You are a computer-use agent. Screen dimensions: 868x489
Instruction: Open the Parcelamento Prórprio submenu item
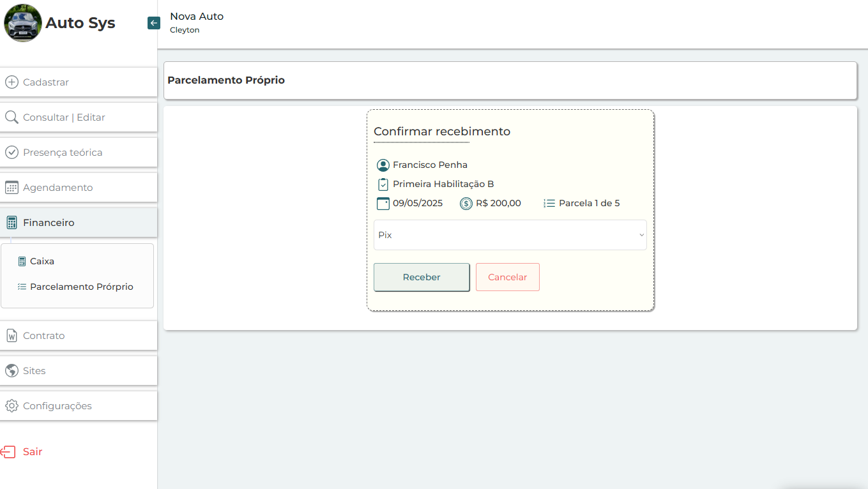coord(81,287)
